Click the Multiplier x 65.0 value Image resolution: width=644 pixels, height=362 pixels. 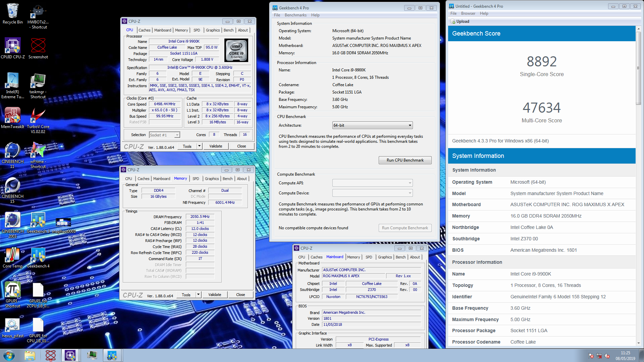coord(165,110)
